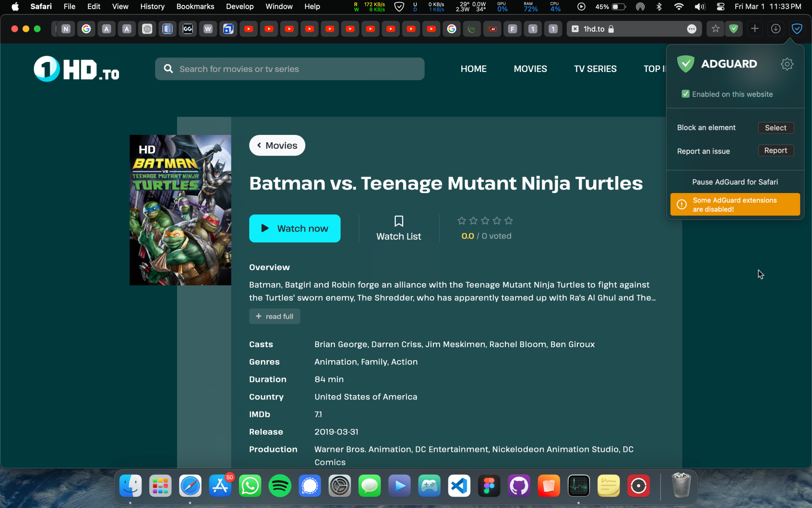Go to TV SERIES nav link
The image size is (812, 508).
pos(595,69)
